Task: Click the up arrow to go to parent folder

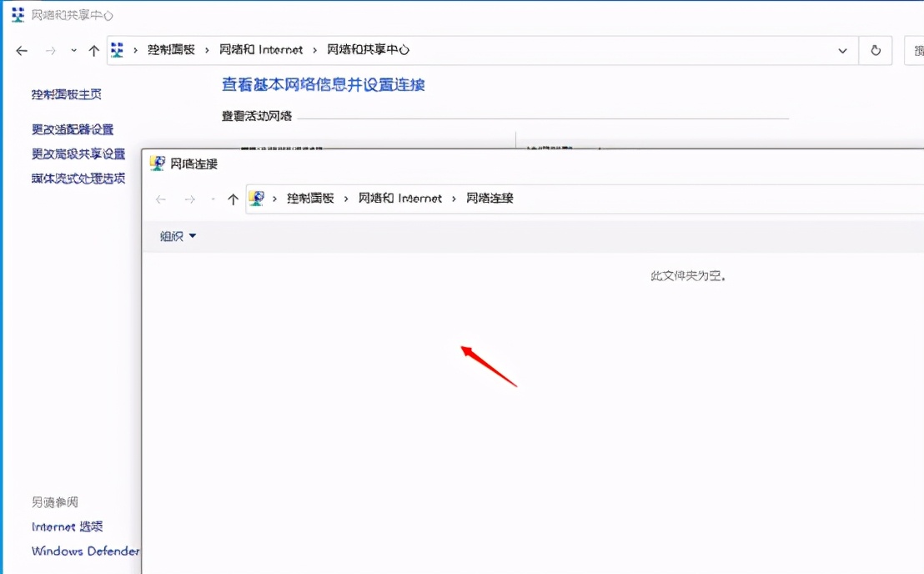Action: (233, 199)
